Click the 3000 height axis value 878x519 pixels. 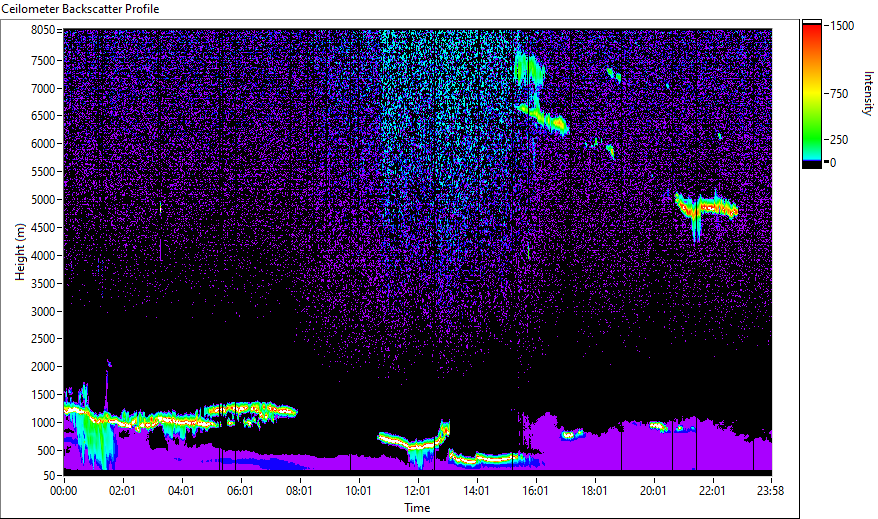pyautogui.click(x=43, y=312)
